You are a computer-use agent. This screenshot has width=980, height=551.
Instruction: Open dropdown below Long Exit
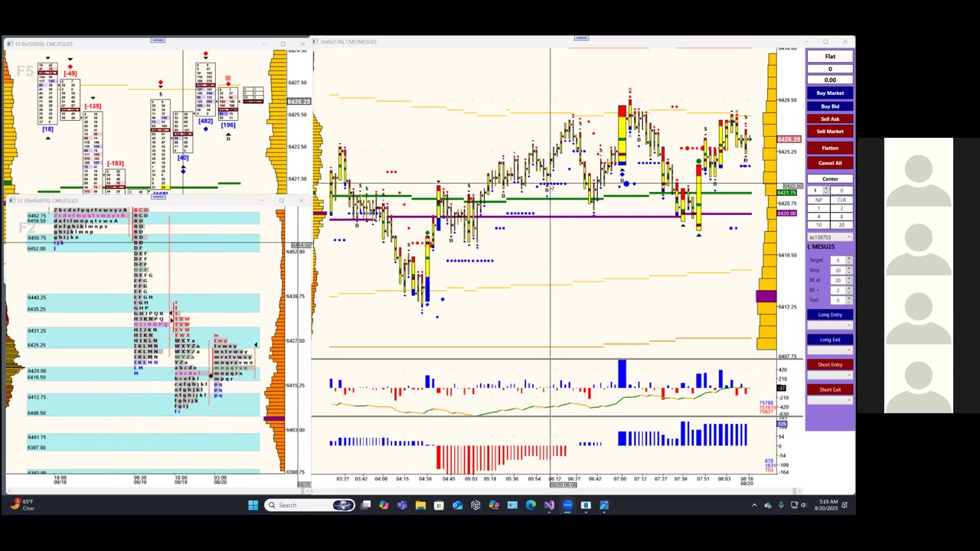[x=830, y=350]
